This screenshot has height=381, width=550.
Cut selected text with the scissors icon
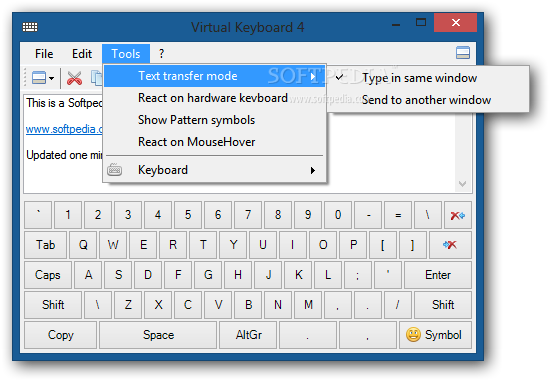(x=74, y=78)
